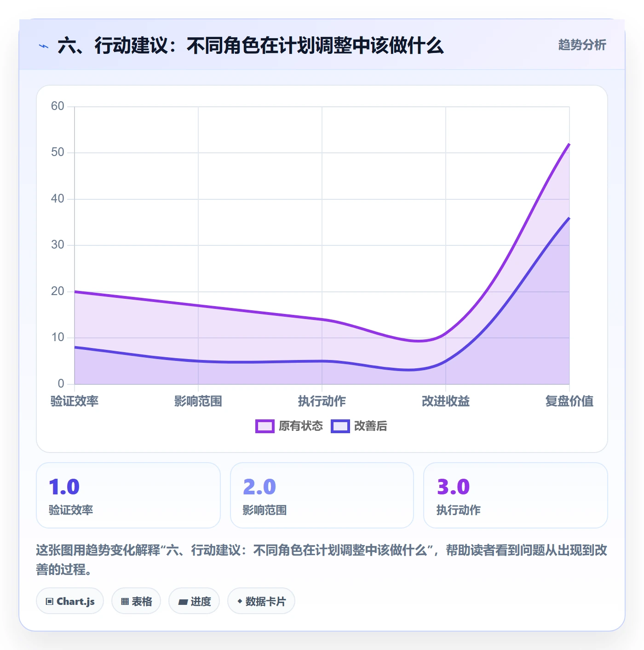Click the lightning trend icon beside the title

click(43, 46)
